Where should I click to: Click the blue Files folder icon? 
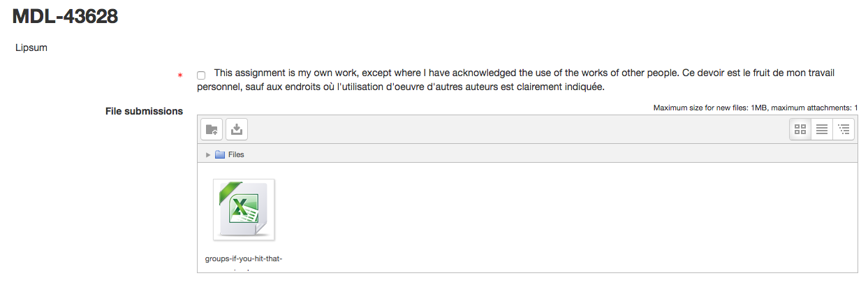pyautogui.click(x=220, y=154)
